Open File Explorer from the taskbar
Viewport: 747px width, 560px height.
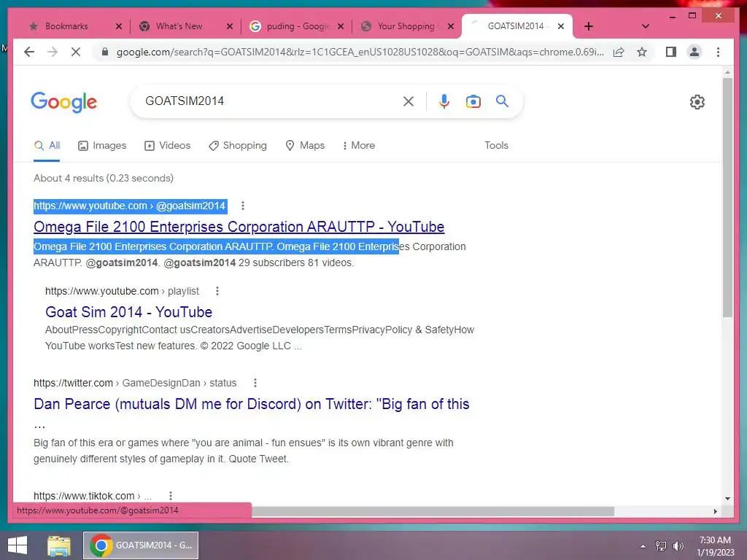point(58,545)
